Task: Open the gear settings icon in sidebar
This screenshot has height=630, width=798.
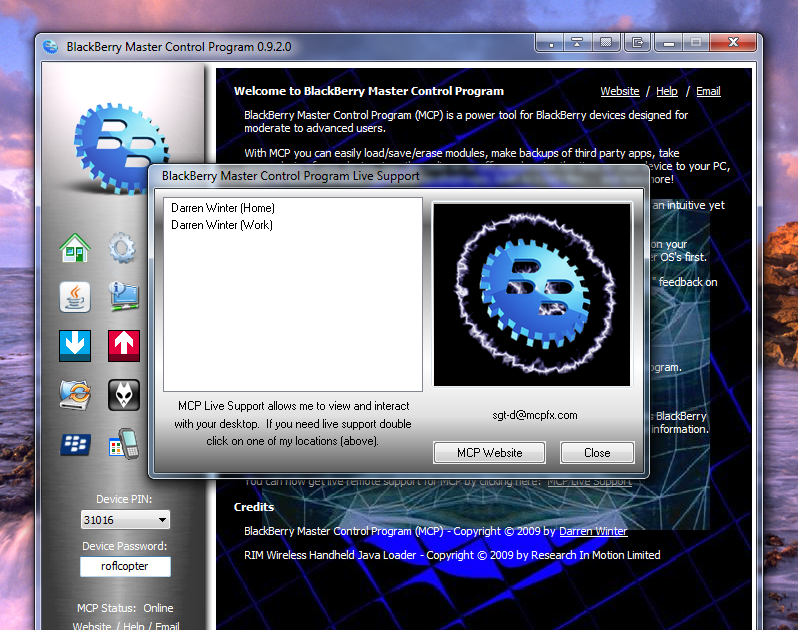Action: point(122,248)
